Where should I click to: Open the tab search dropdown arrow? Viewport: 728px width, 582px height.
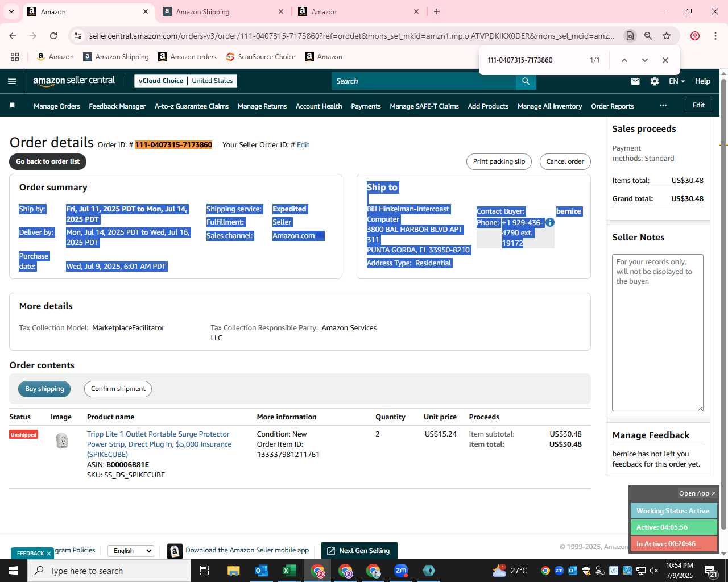(11, 11)
